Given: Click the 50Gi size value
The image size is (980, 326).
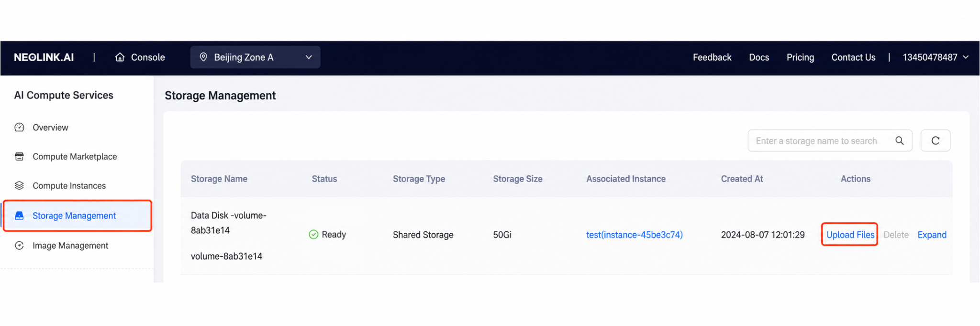Looking at the screenshot, I should click(x=502, y=235).
